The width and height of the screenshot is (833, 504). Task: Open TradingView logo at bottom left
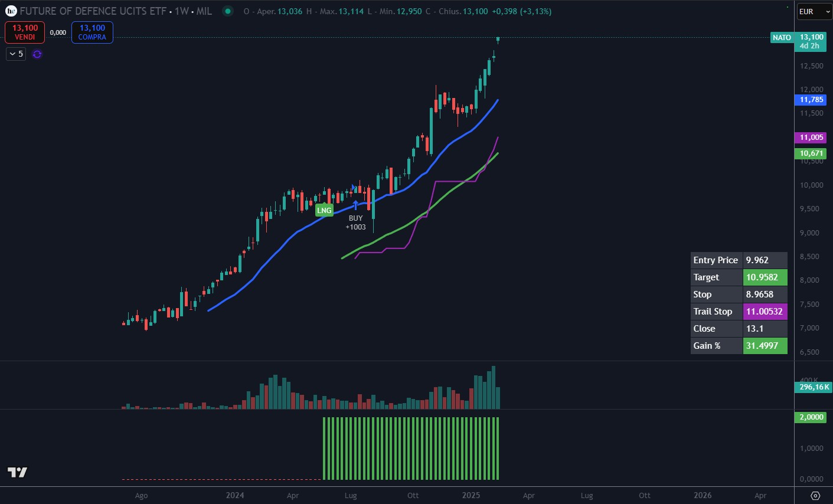17,472
